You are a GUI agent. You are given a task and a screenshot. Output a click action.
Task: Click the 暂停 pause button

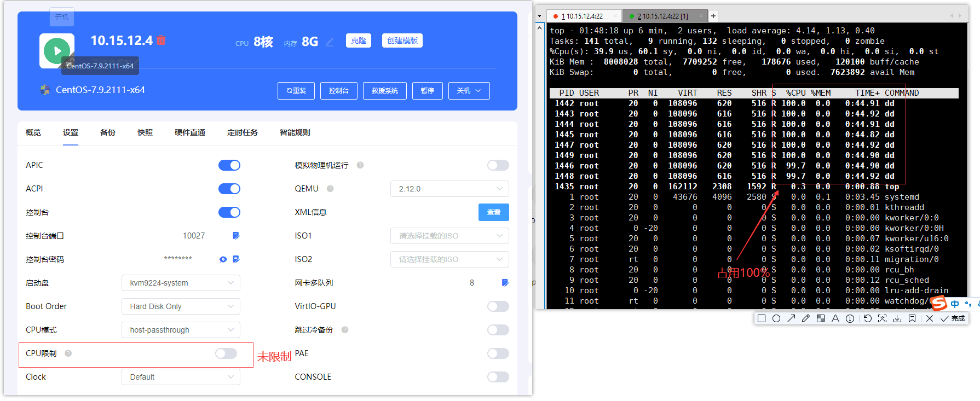point(428,91)
